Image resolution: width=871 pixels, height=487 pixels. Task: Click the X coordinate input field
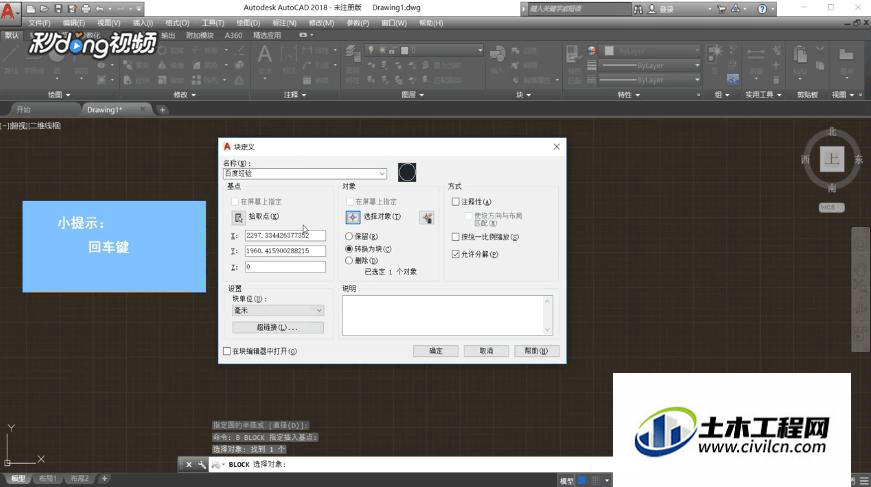point(286,235)
